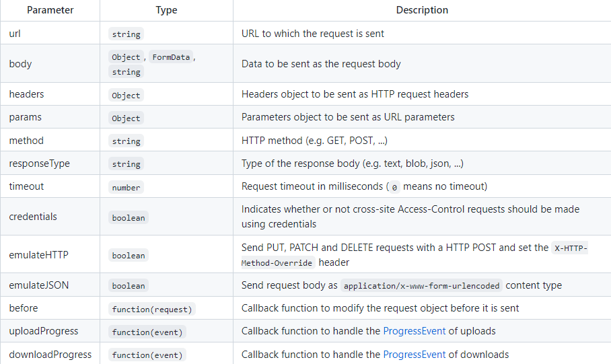Click the timeout number type tag
611x364 pixels.
126,187
